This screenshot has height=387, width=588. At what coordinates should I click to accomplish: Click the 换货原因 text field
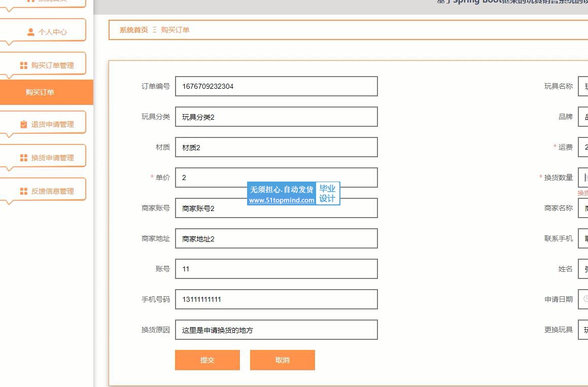(276, 330)
